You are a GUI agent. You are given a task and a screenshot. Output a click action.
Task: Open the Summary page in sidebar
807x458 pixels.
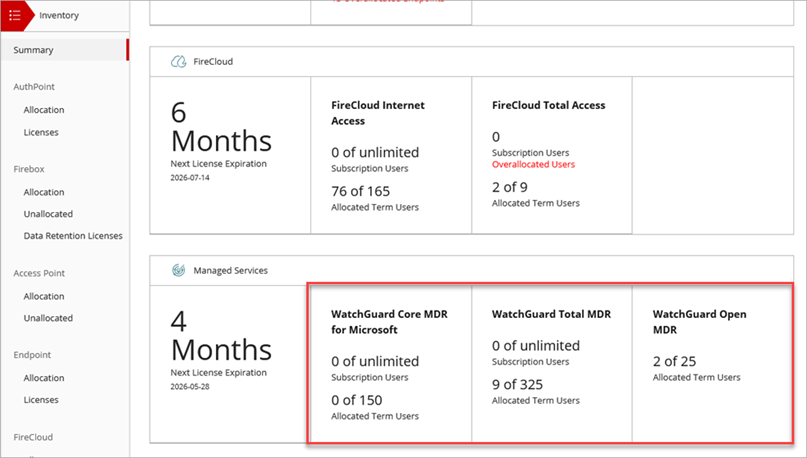64,50
